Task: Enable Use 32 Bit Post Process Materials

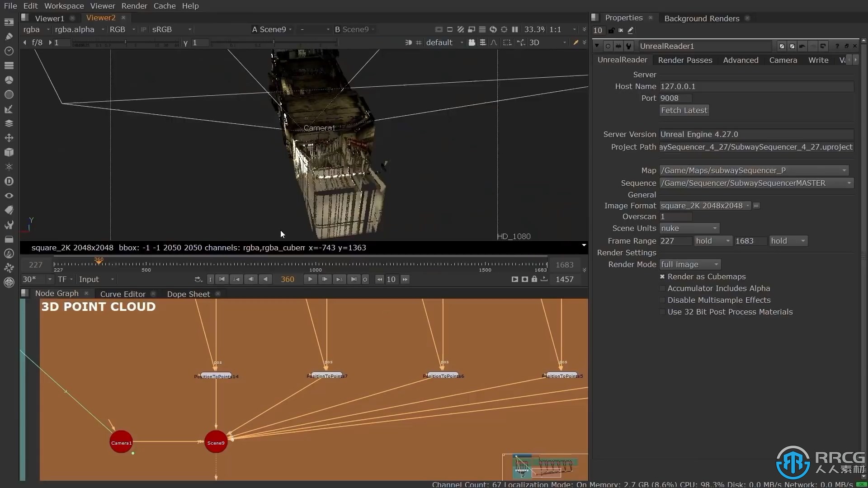Action: (662, 312)
